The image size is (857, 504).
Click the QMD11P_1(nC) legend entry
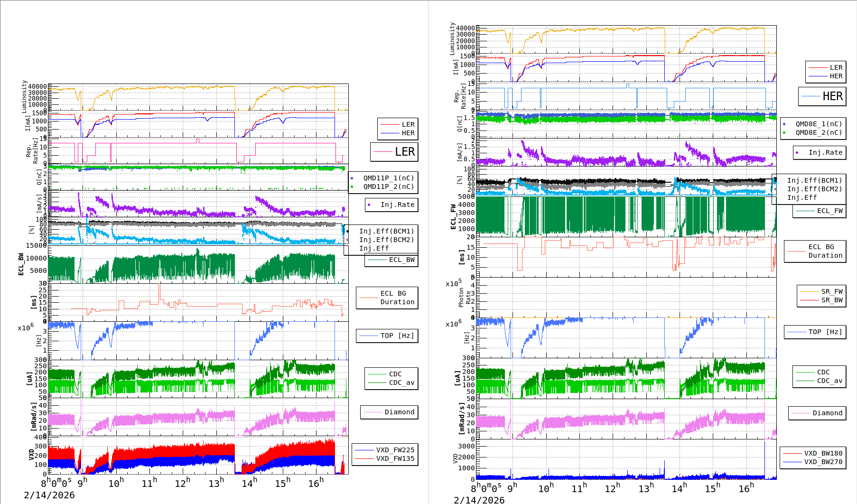[x=388, y=178]
